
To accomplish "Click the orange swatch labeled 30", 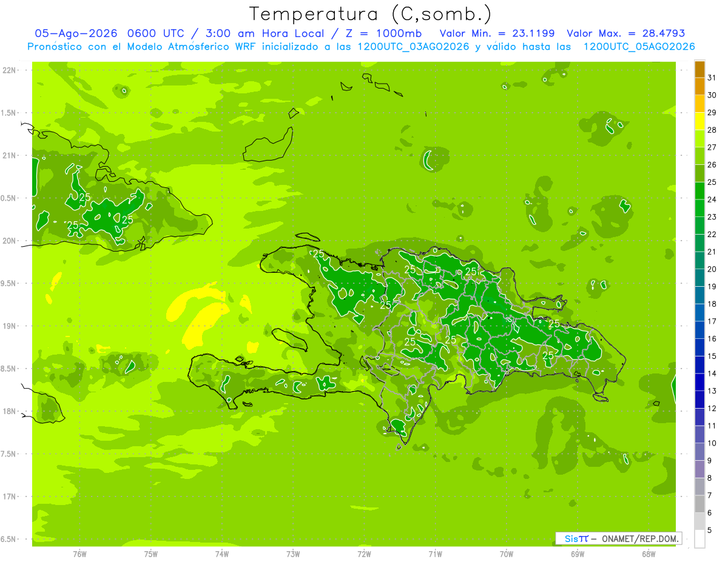I will [x=699, y=87].
